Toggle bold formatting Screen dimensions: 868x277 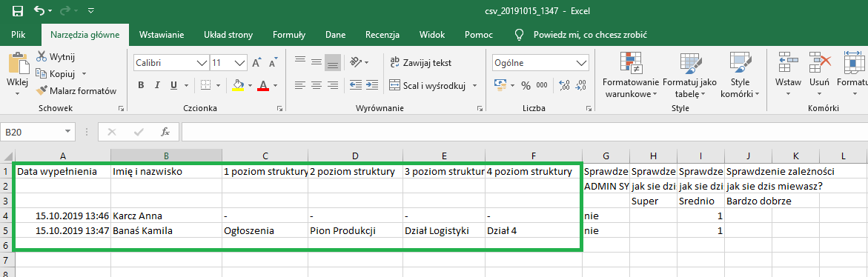tap(141, 85)
